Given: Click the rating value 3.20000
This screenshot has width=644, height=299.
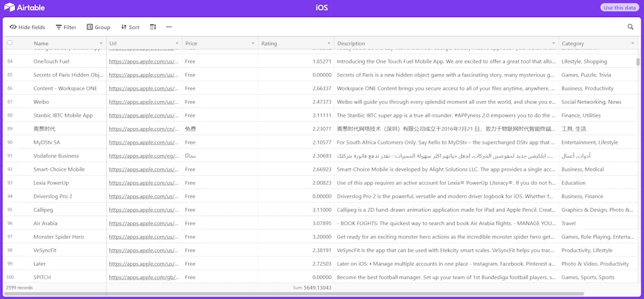Looking at the screenshot, I should pos(321,237).
